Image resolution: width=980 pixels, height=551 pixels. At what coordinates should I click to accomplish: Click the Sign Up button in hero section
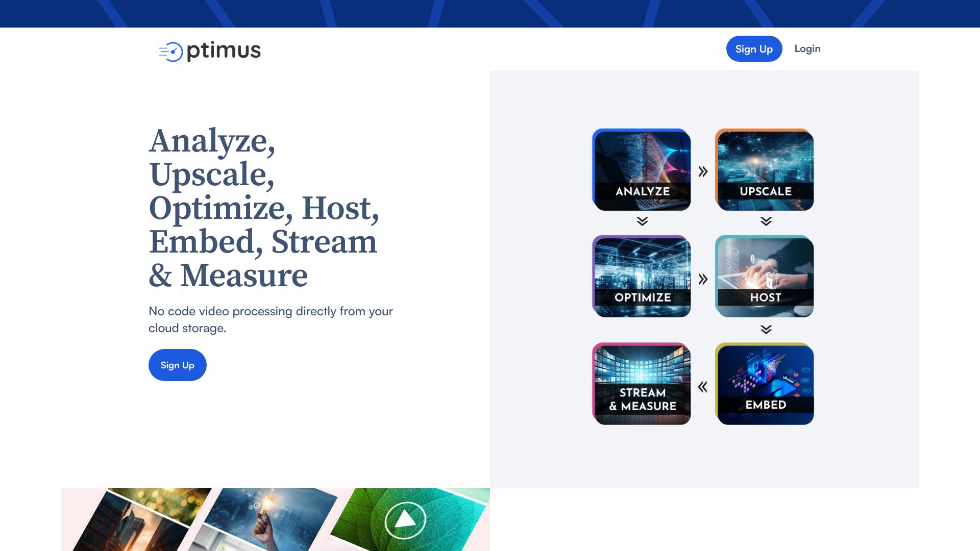click(177, 365)
